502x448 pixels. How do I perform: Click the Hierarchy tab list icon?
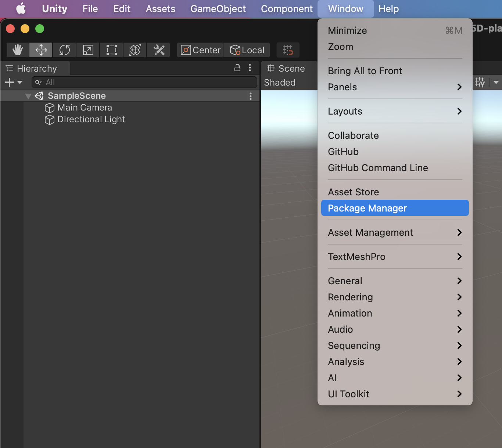click(x=10, y=68)
